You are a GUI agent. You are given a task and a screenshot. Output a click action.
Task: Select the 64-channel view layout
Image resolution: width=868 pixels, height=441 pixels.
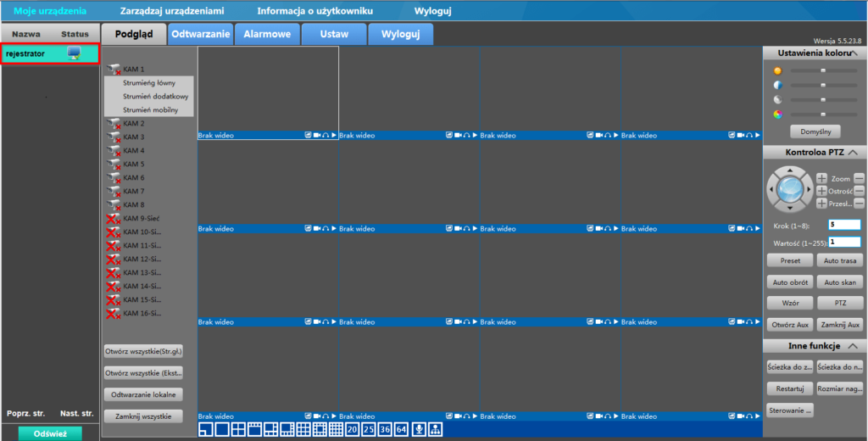[x=401, y=430]
